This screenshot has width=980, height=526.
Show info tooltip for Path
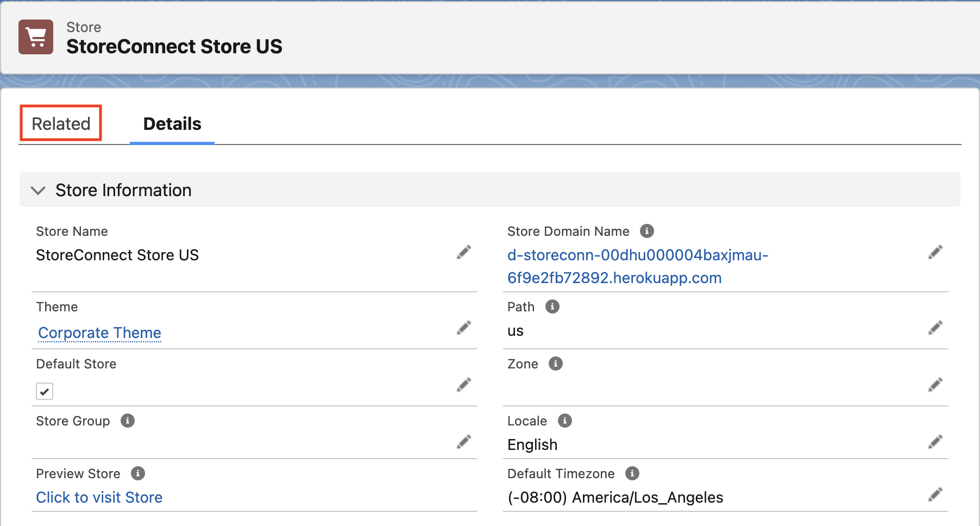pyautogui.click(x=552, y=306)
